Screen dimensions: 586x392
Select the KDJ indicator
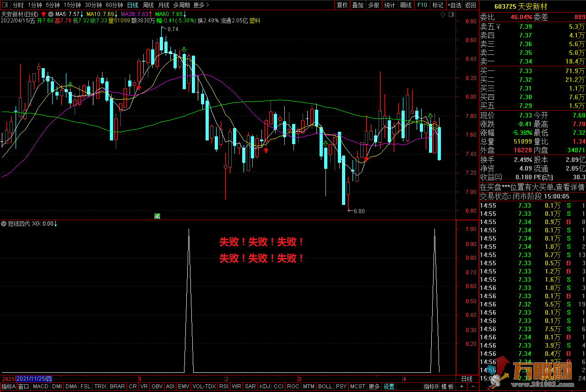coord(265,387)
